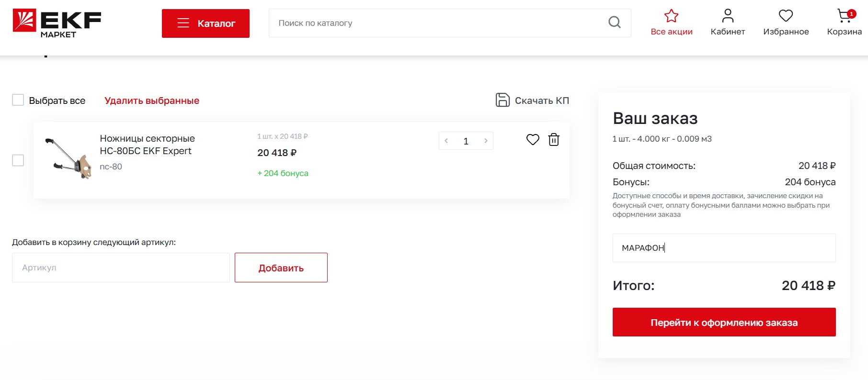Open the EKF Market logo homepage

point(57,23)
